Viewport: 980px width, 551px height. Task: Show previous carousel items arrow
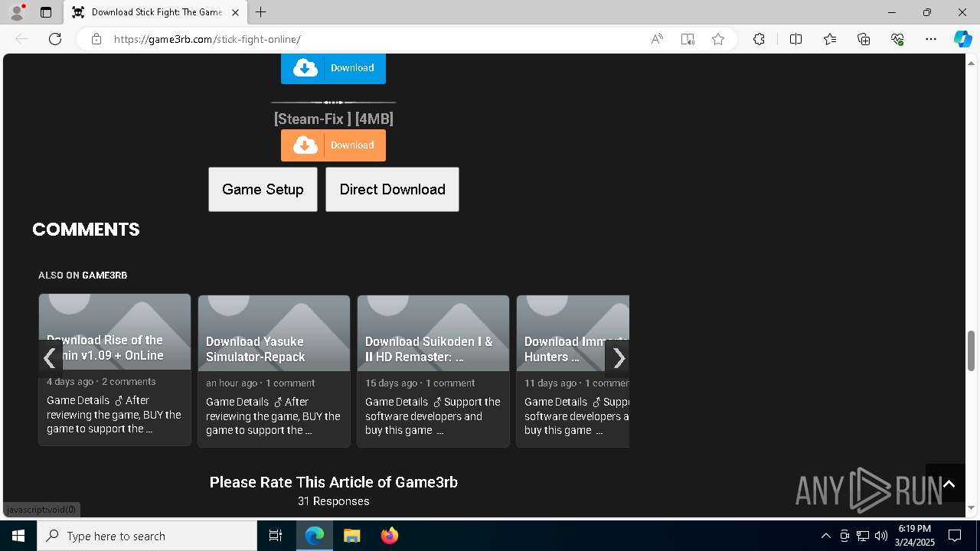pos(51,357)
